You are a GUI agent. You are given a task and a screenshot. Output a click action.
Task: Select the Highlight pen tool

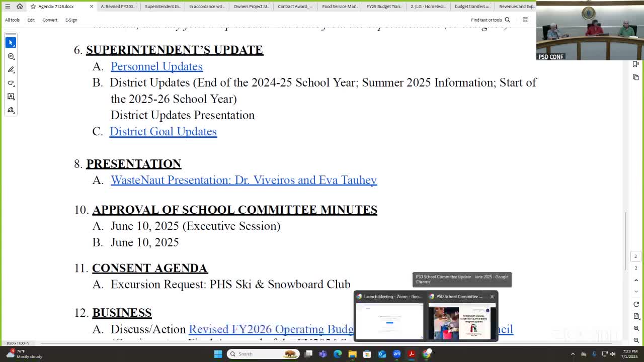click(11, 69)
